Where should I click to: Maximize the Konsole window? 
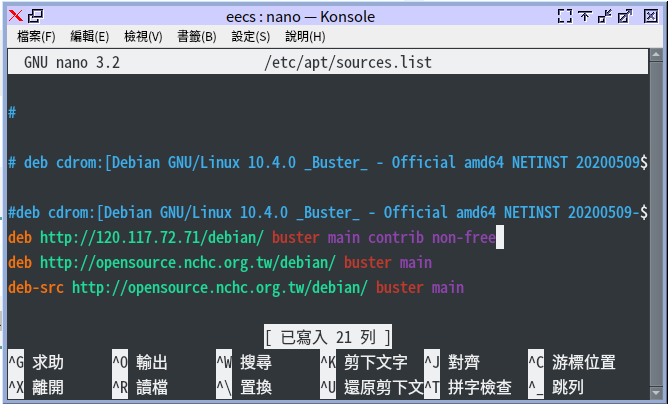coord(625,15)
